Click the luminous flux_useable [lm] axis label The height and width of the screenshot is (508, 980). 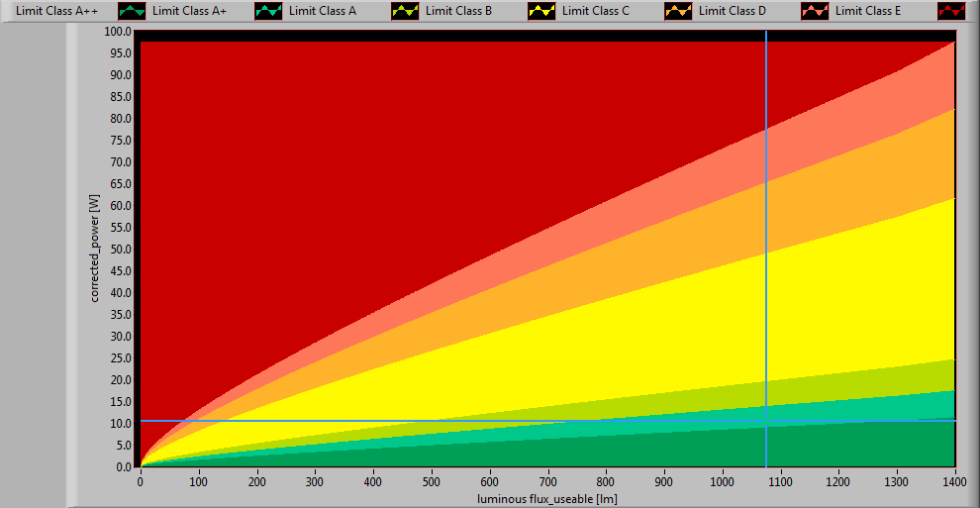[x=547, y=498]
